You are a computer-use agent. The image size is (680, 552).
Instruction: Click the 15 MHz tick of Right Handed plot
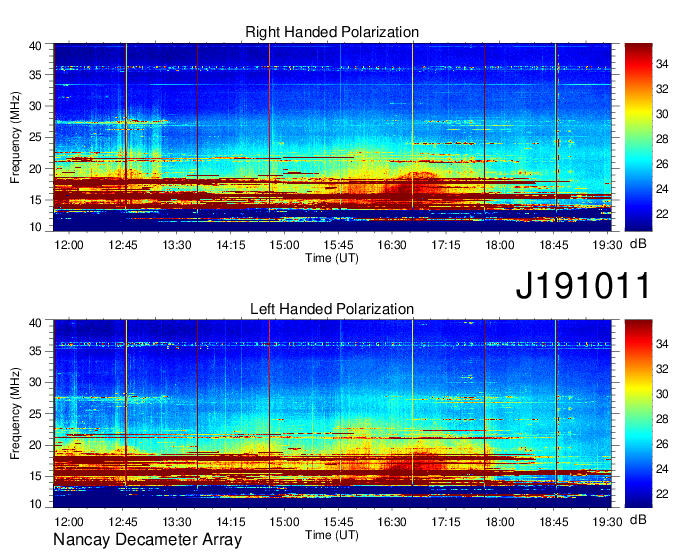pyautogui.click(x=35, y=200)
